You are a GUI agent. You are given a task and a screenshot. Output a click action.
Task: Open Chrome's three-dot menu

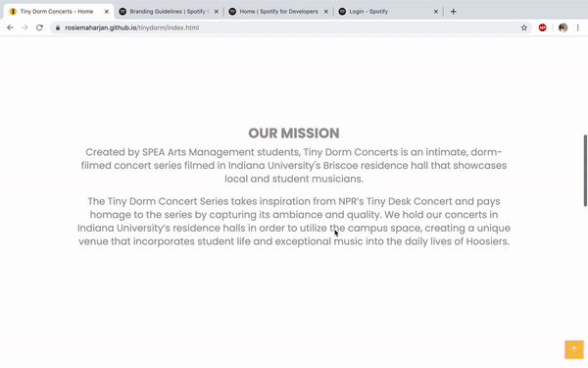578,27
